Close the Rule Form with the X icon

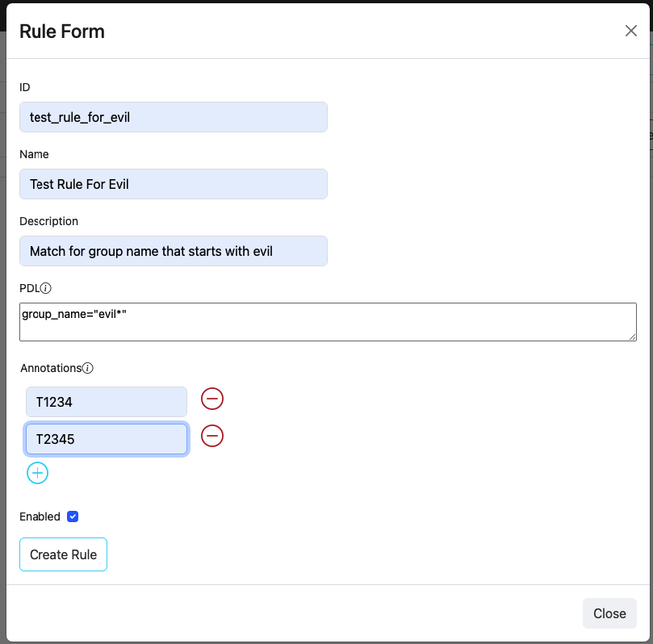tap(630, 31)
